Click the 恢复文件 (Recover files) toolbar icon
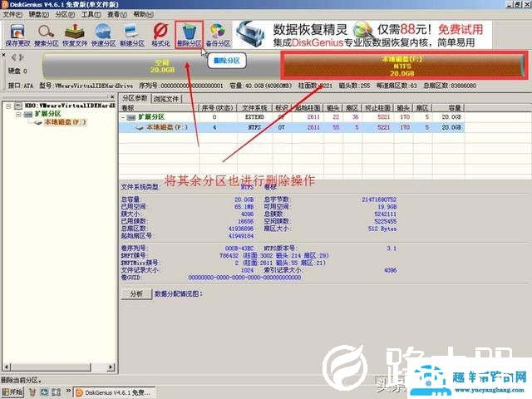532x399 pixels. pyautogui.click(x=75, y=35)
